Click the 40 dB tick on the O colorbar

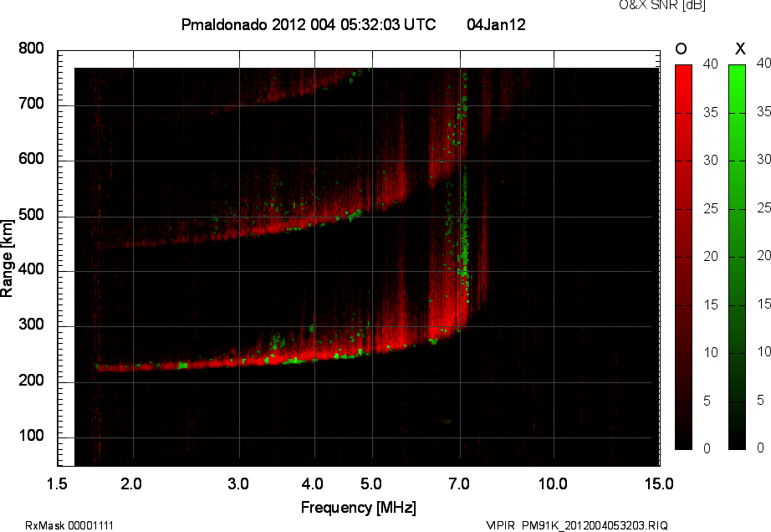[711, 64]
